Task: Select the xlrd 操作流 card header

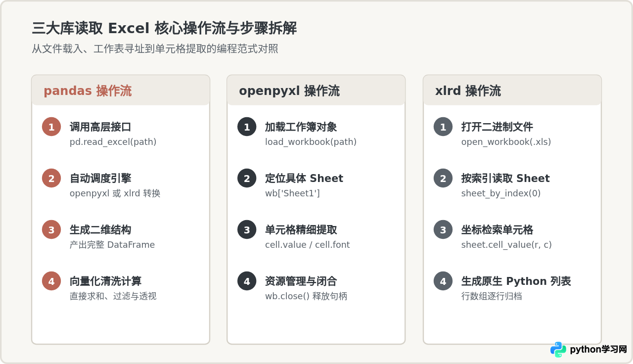Action: [512, 91]
